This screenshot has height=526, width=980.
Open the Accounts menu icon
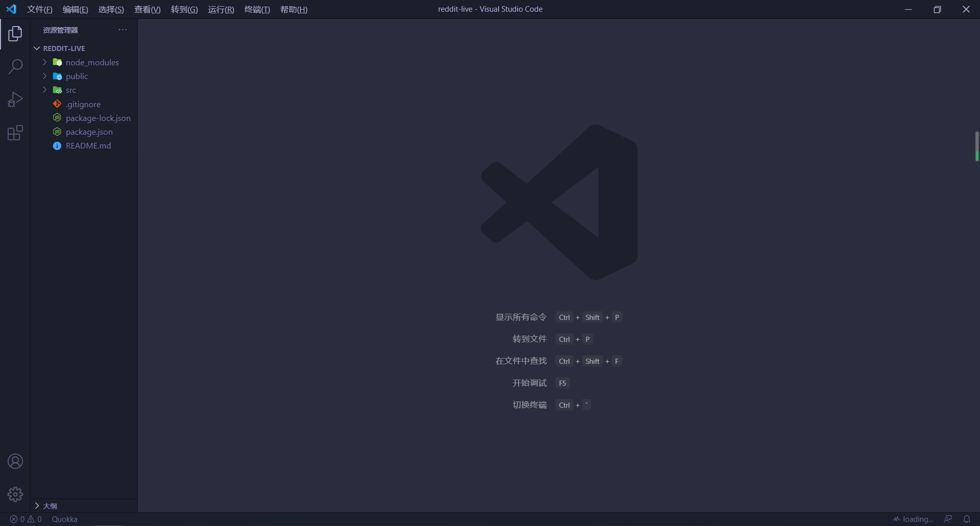click(15, 461)
